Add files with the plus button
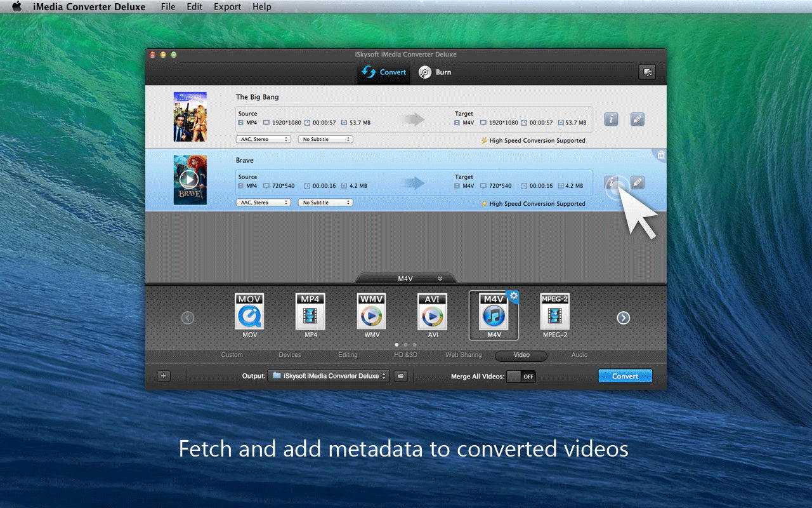Viewport: 812px width, 508px height. click(x=164, y=376)
